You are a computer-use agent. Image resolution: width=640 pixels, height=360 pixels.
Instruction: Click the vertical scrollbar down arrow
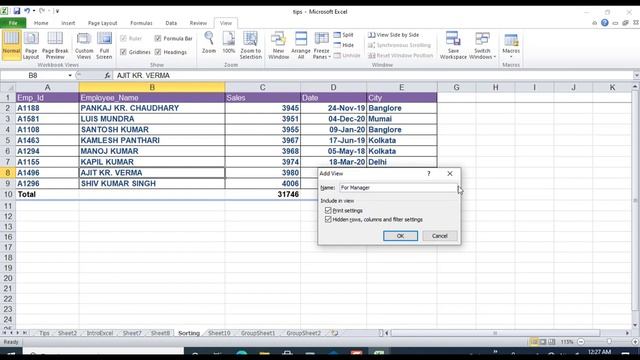(x=636, y=325)
